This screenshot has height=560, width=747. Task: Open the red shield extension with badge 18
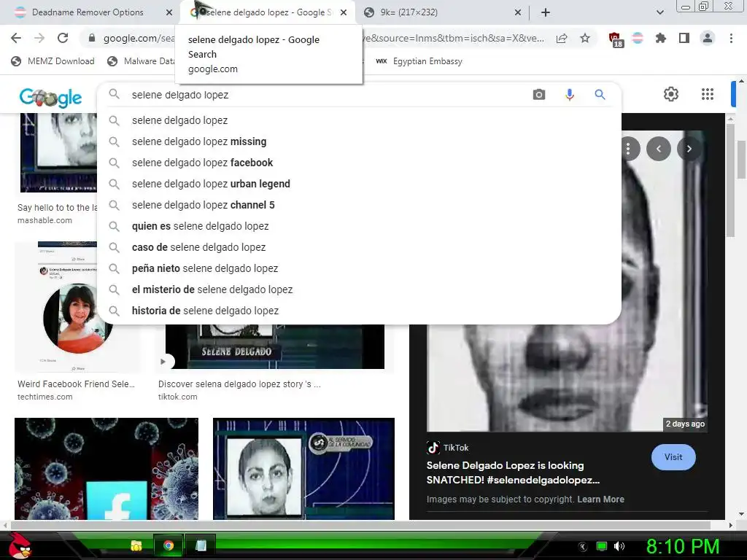616,39
